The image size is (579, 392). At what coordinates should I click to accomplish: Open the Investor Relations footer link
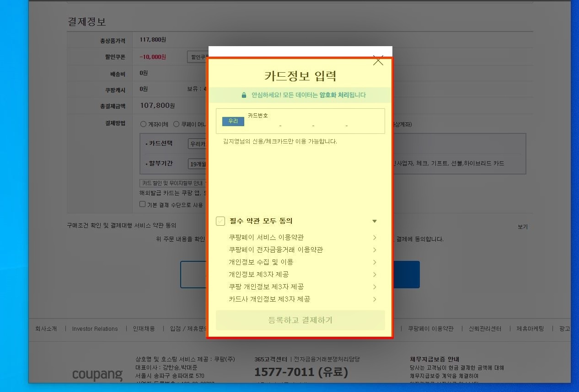tap(95, 328)
